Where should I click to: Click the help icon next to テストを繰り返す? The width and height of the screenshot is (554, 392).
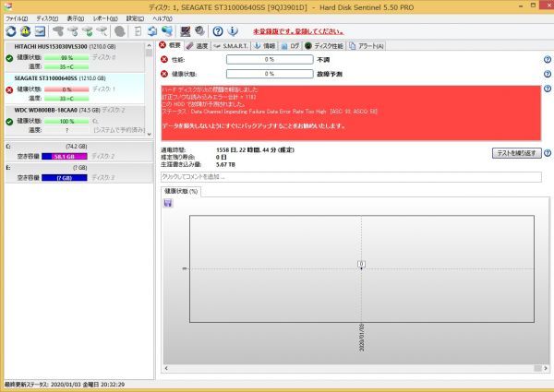point(548,153)
